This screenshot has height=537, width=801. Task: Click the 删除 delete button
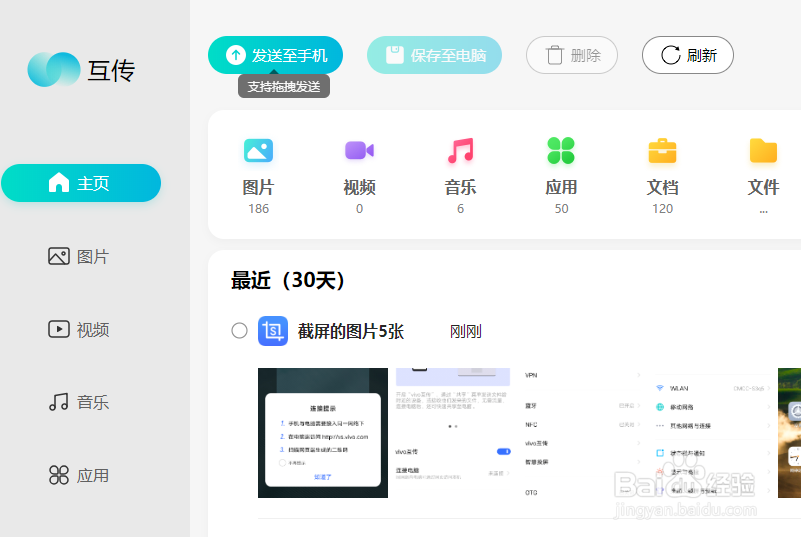[572, 55]
